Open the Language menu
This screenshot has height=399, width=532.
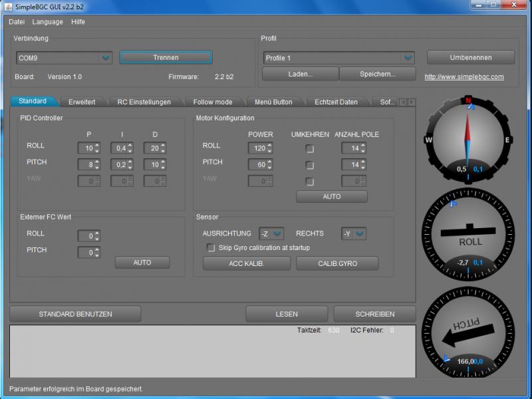47,22
